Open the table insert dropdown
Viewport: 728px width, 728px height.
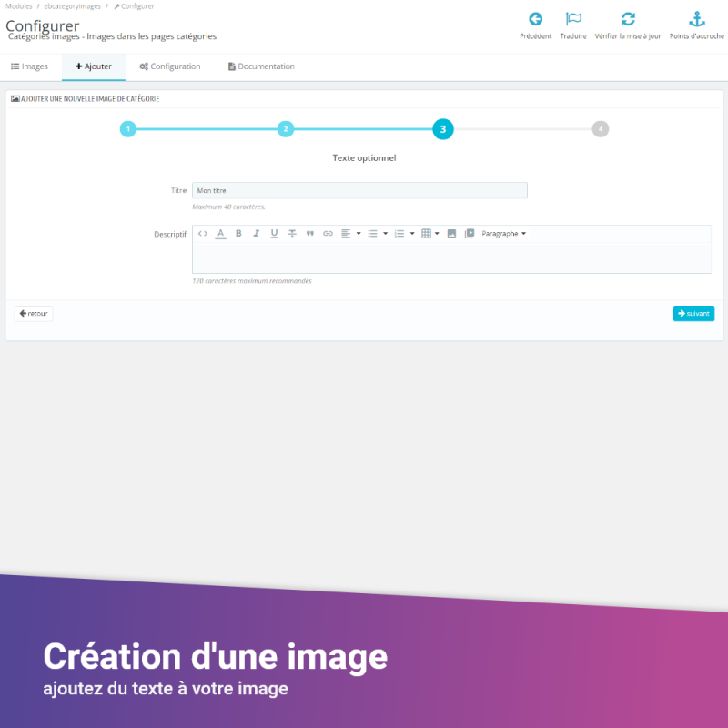pos(430,234)
